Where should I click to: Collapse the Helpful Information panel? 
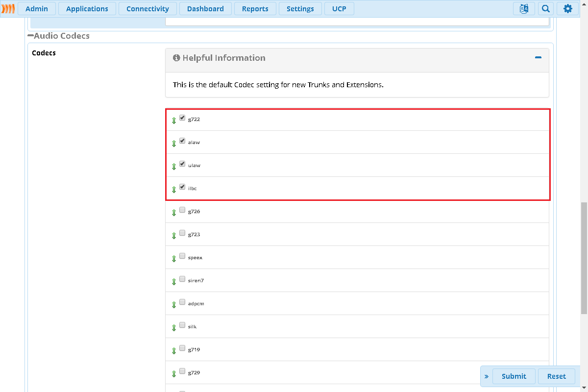pyautogui.click(x=538, y=58)
